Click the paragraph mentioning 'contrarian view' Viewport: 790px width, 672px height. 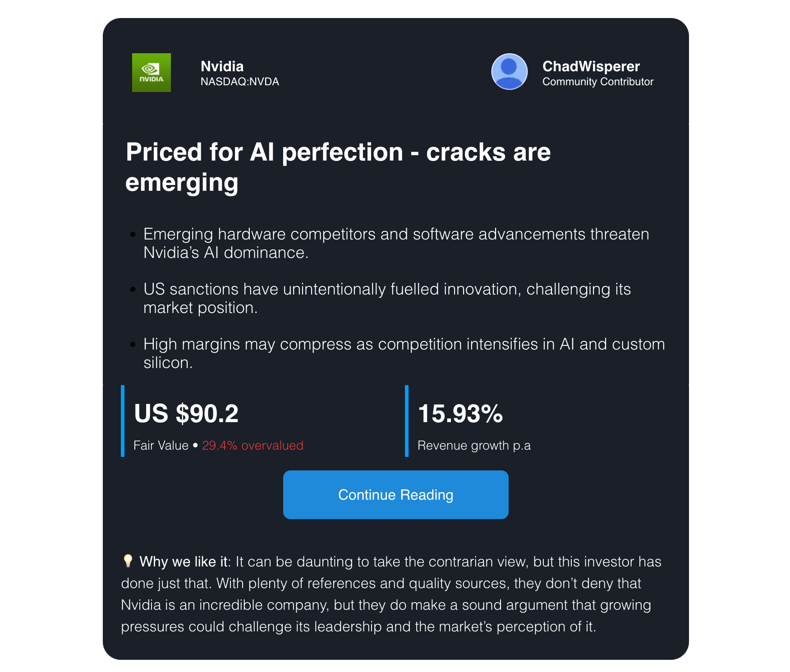click(x=390, y=594)
